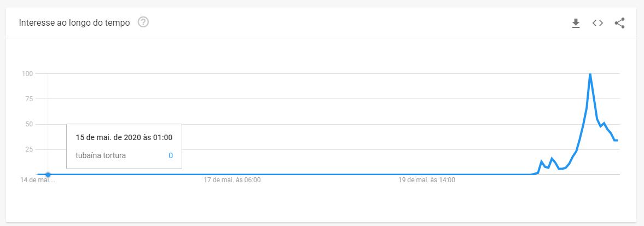Download the chart data as CSV
The height and width of the screenshot is (226, 644).
pos(576,23)
